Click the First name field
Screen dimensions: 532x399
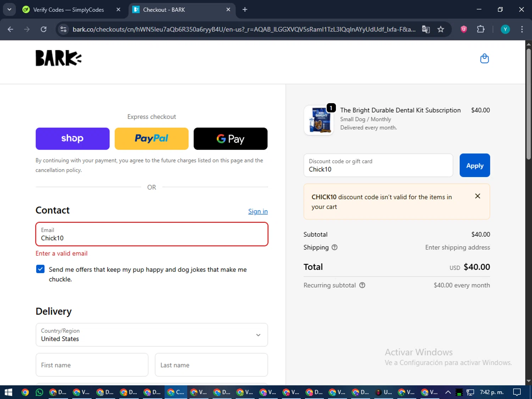(92, 365)
